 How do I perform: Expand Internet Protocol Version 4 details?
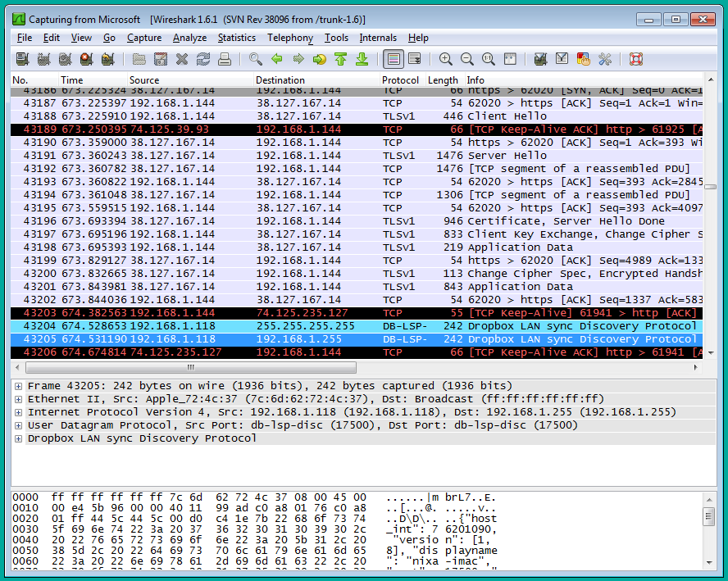(18, 412)
